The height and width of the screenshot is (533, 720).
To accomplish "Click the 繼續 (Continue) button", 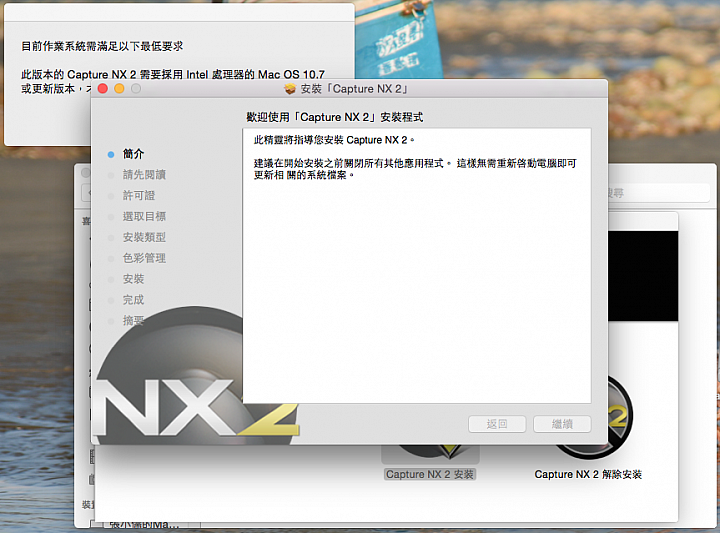I will point(562,424).
